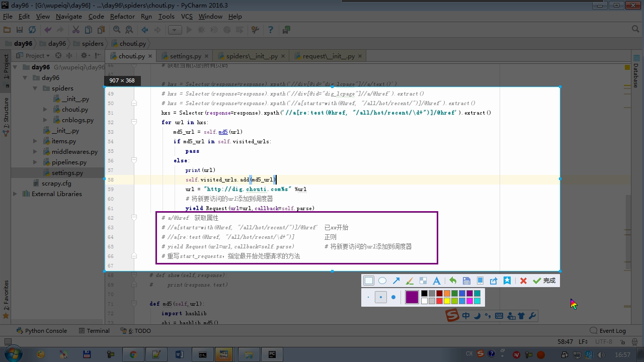Choose the largest stroke thickness dot

click(x=393, y=297)
